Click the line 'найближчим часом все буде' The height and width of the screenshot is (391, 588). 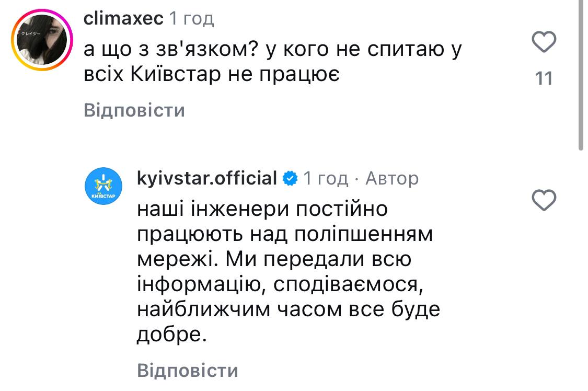click(288, 309)
